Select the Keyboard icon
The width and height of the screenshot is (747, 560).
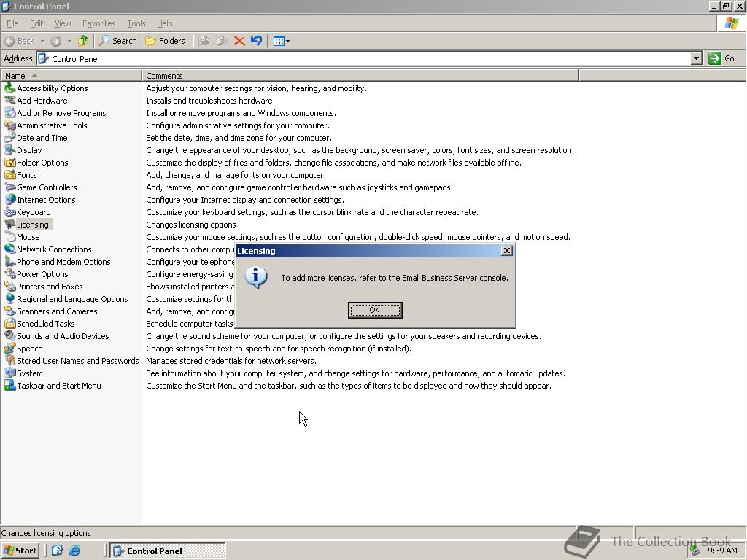(9, 212)
